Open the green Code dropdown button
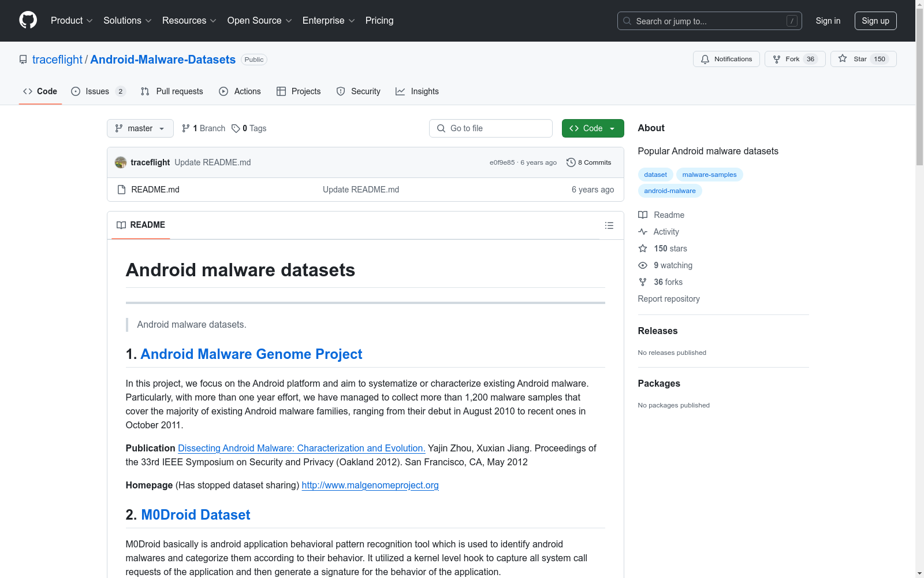This screenshot has width=924, height=578. point(593,128)
